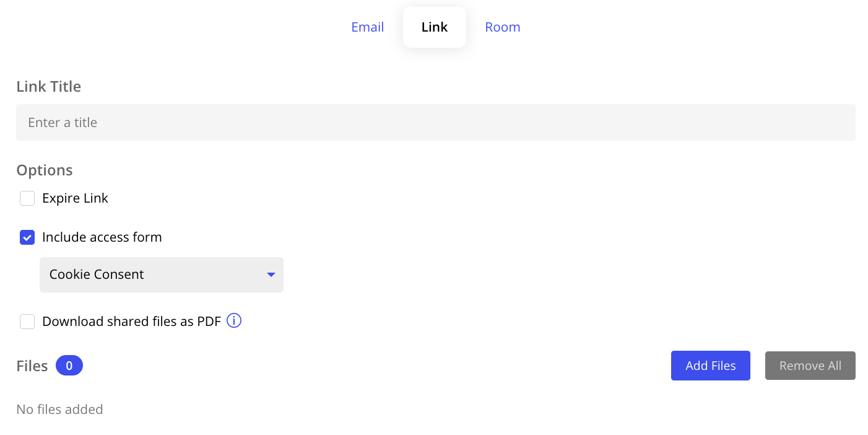
Task: Switch to the Room tab
Action: tap(502, 27)
